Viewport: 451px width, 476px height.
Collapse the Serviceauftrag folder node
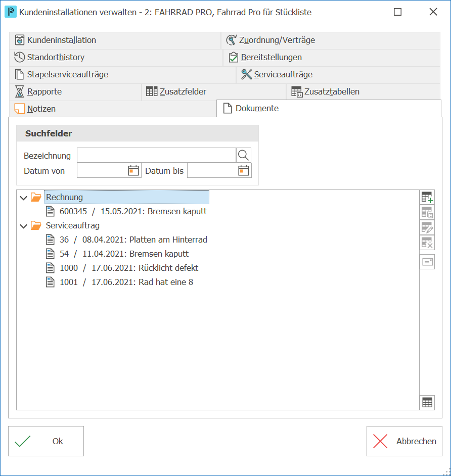click(23, 226)
